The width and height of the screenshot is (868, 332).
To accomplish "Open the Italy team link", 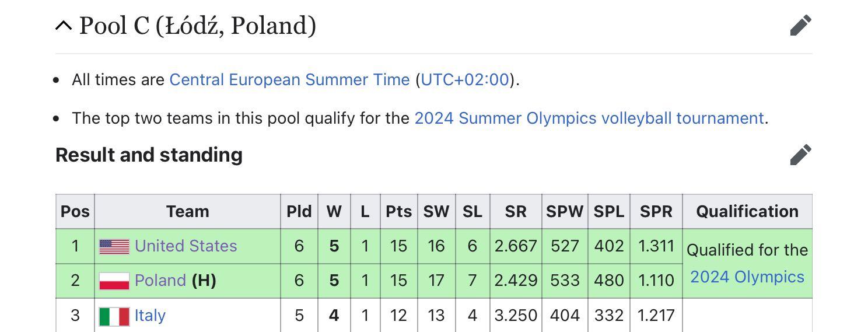I will 150,316.
